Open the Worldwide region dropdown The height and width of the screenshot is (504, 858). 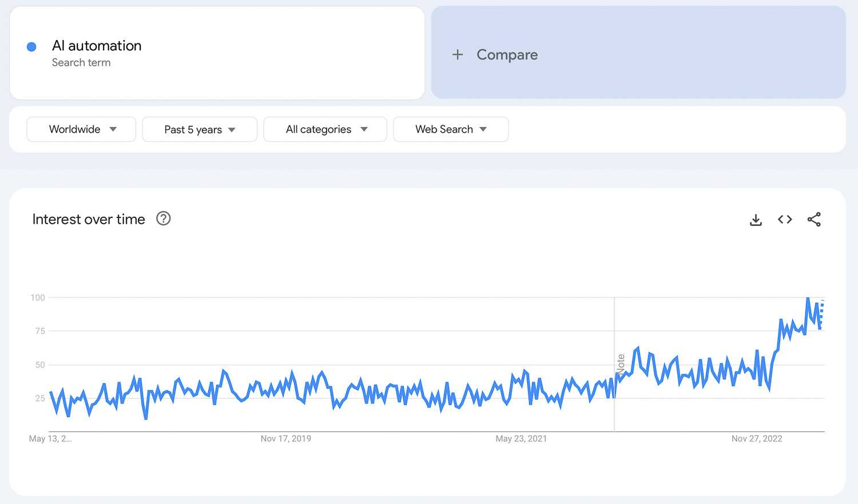(x=81, y=129)
